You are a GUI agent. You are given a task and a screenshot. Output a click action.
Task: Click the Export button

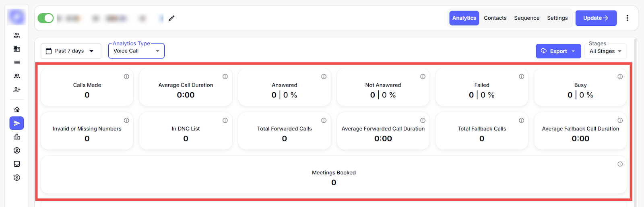(x=558, y=51)
